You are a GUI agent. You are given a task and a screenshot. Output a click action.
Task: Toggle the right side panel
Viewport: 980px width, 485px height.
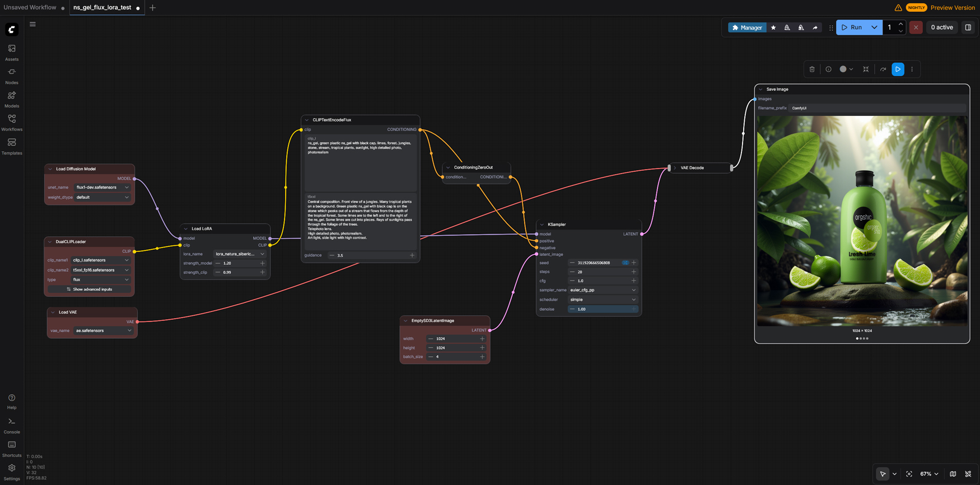click(x=968, y=27)
